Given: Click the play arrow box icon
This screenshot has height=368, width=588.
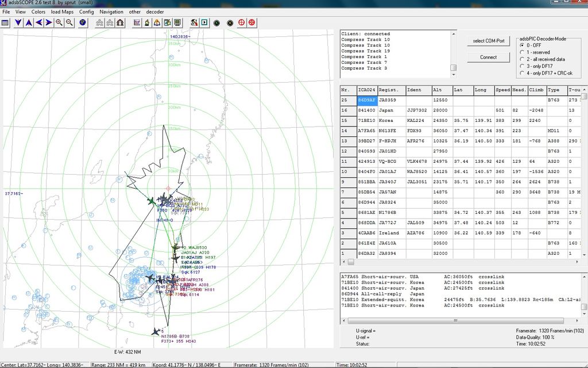Looking at the screenshot, I should click(x=204, y=22).
